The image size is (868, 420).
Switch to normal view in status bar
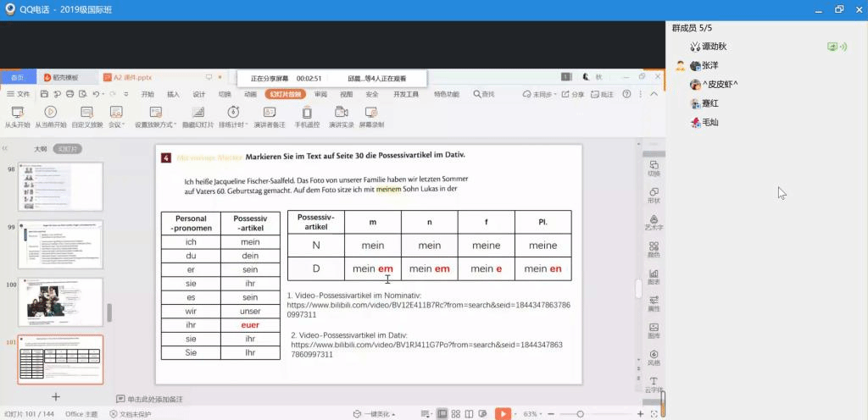tap(442, 414)
